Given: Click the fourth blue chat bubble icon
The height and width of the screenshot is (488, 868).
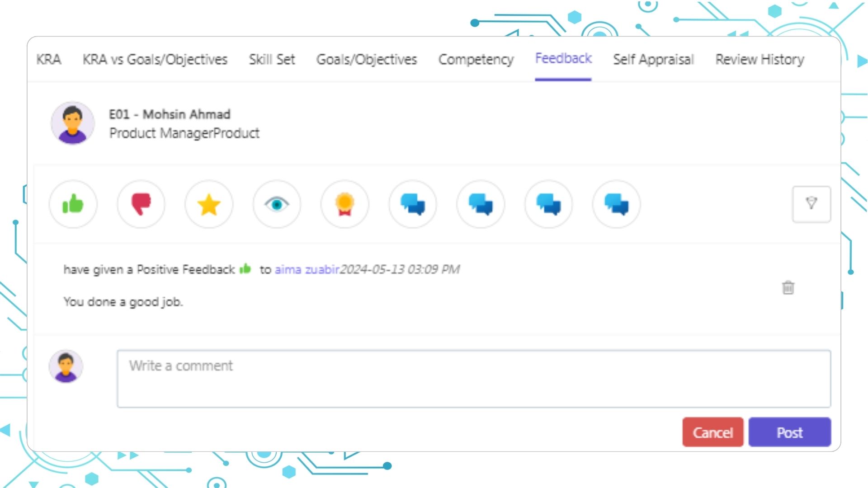Looking at the screenshot, I should point(617,204).
